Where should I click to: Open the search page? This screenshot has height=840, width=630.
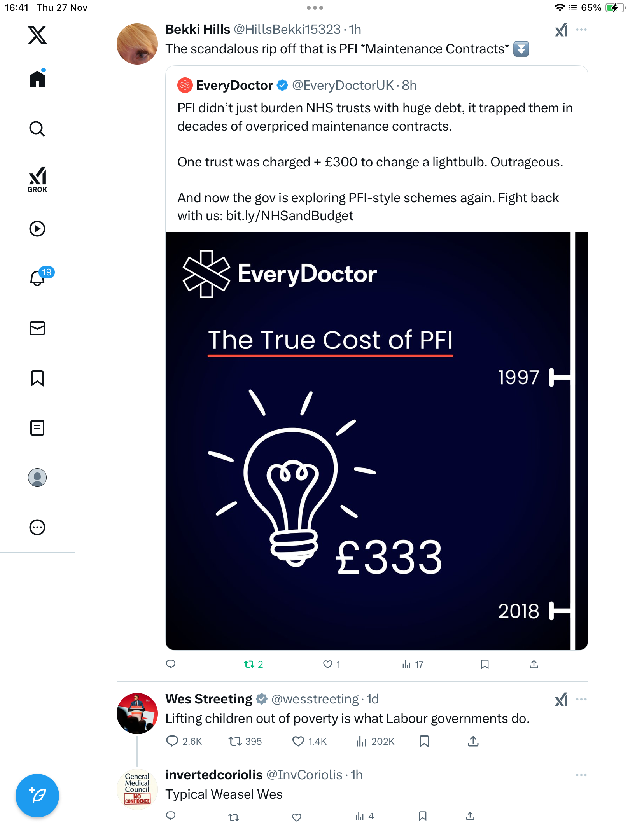[x=37, y=129]
